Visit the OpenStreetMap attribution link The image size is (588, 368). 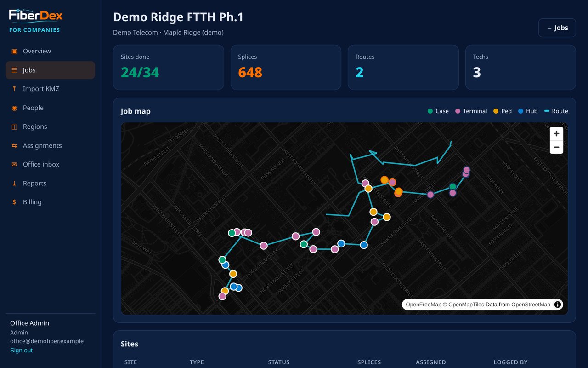click(531, 305)
